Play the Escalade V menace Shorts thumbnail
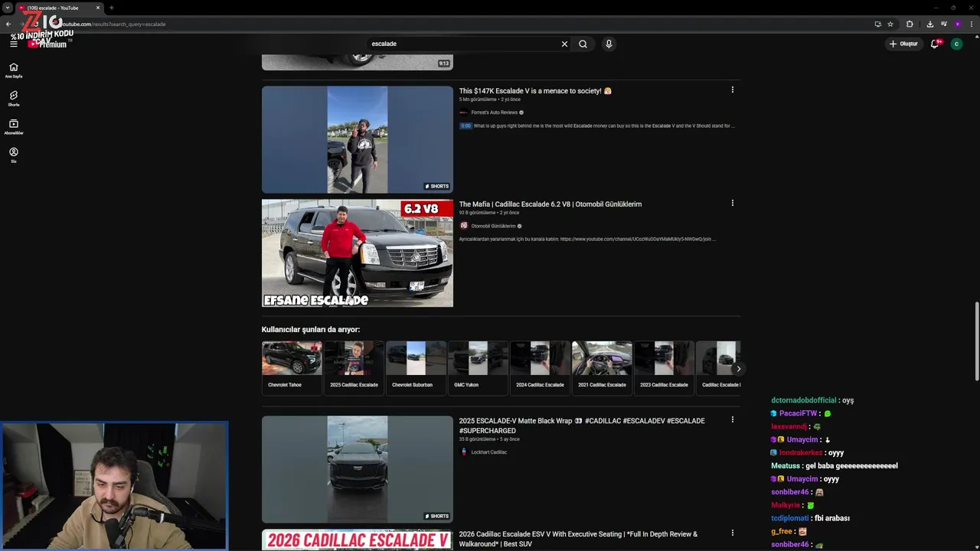 click(358, 139)
